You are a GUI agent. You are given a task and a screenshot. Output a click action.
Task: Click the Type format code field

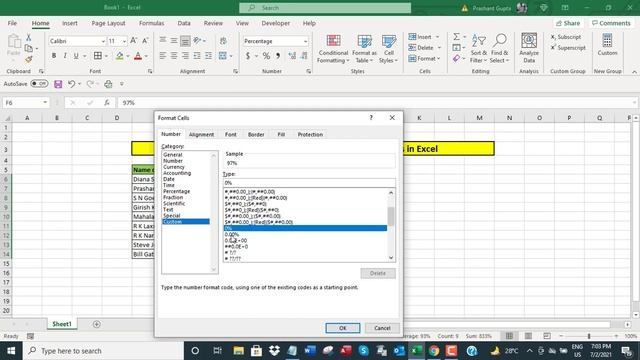(309, 183)
